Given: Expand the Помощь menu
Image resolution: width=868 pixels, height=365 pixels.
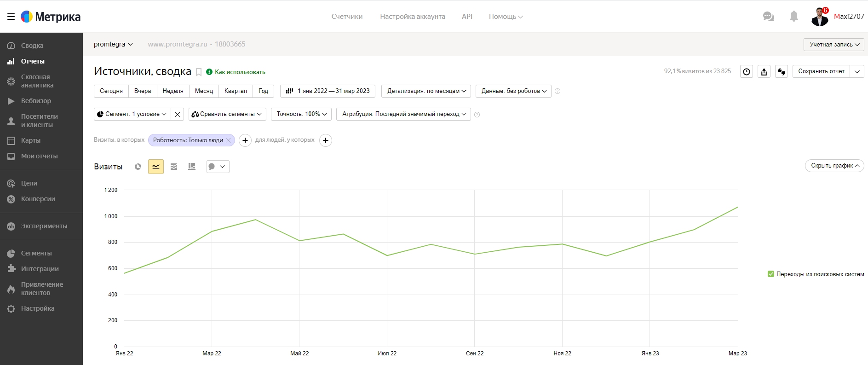Looking at the screenshot, I should pos(506,17).
